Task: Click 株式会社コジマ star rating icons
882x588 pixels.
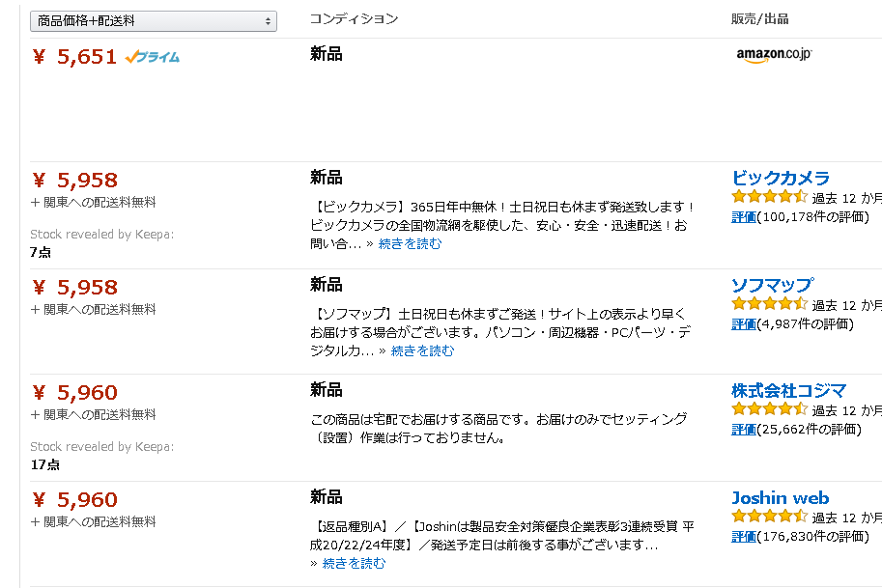Action: (x=769, y=409)
